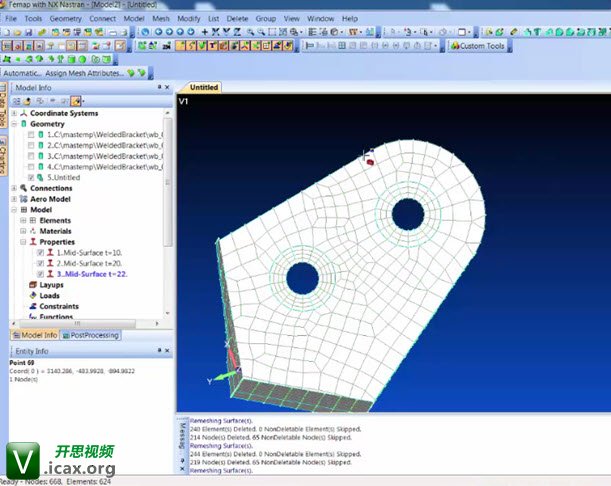The height and width of the screenshot is (486, 611).
Task: Click the pan crosshair view icon
Action: point(205,32)
